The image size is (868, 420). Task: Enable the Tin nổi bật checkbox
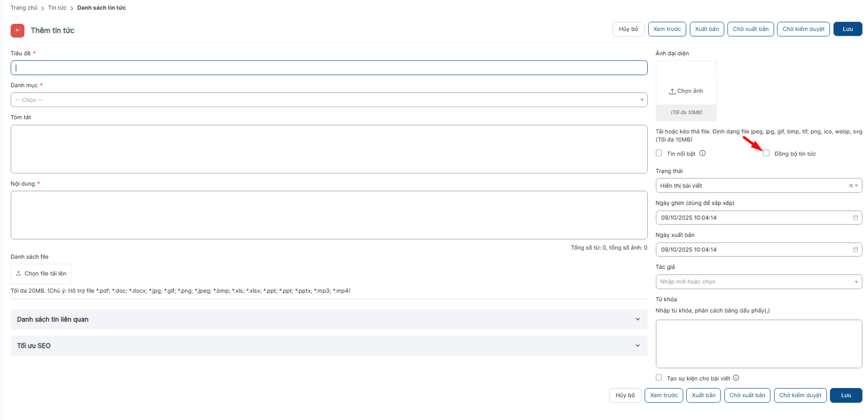(x=659, y=153)
